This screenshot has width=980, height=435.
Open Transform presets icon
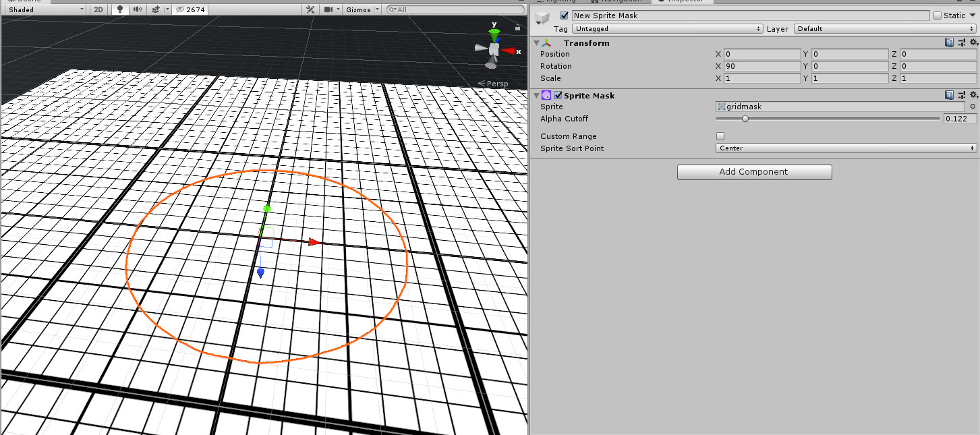[961, 42]
